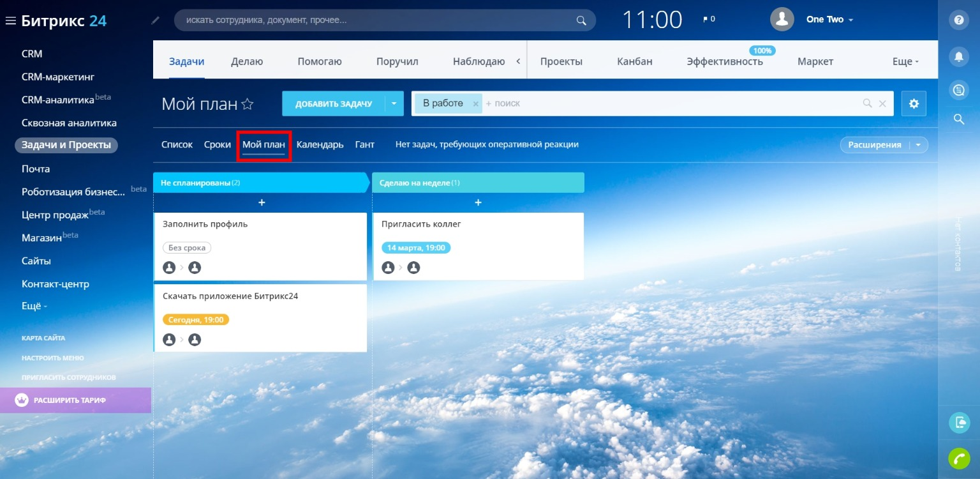Go to the Канбан tab
Image resolution: width=980 pixels, height=479 pixels.
click(x=635, y=61)
